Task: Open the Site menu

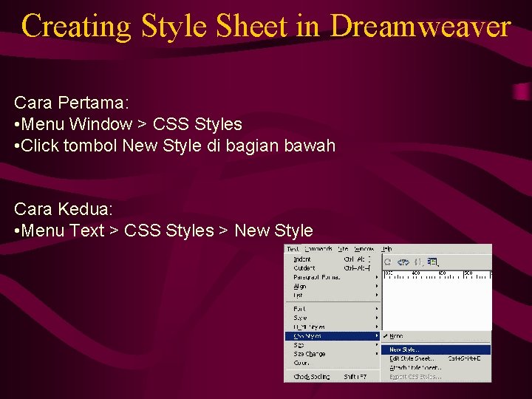Action: click(343, 249)
